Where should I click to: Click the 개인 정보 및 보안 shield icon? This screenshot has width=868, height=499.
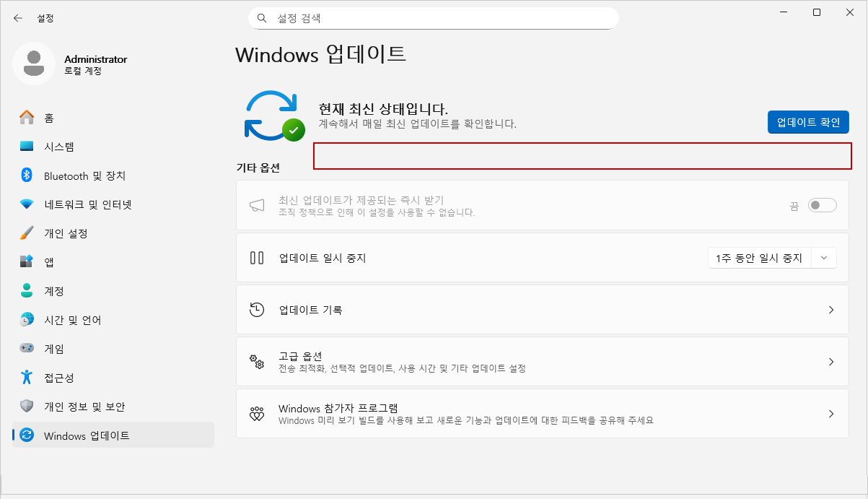(27, 407)
